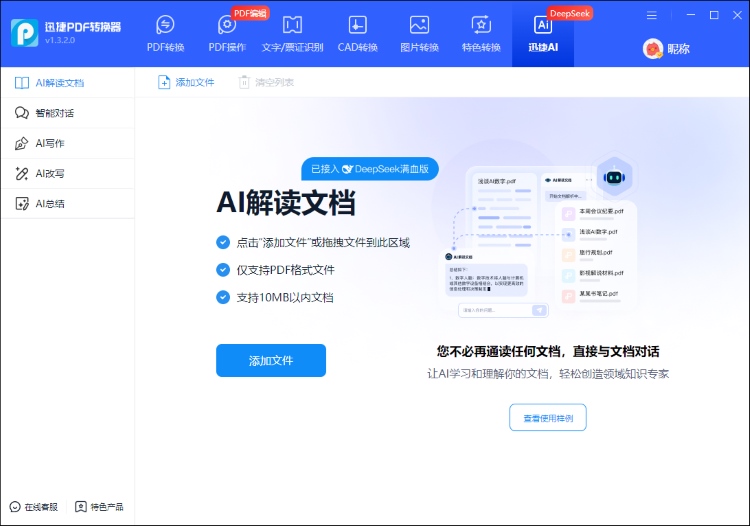Open 特色转换 special conversion

click(481, 34)
